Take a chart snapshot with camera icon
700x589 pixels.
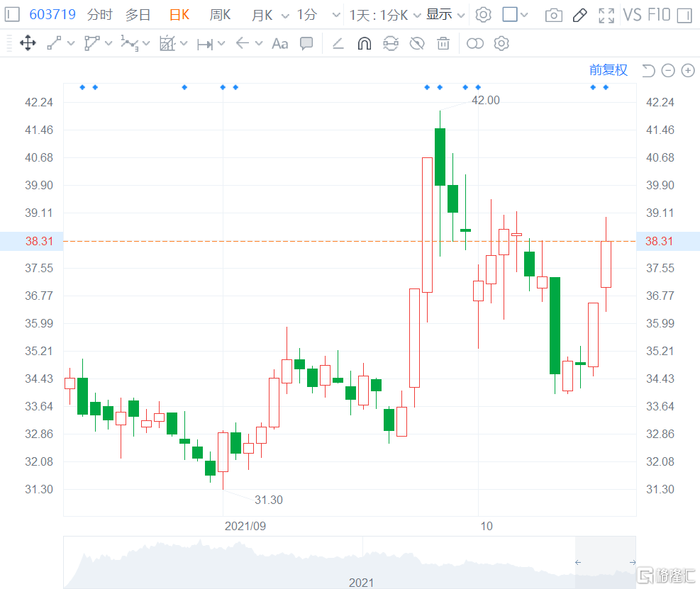(x=554, y=16)
